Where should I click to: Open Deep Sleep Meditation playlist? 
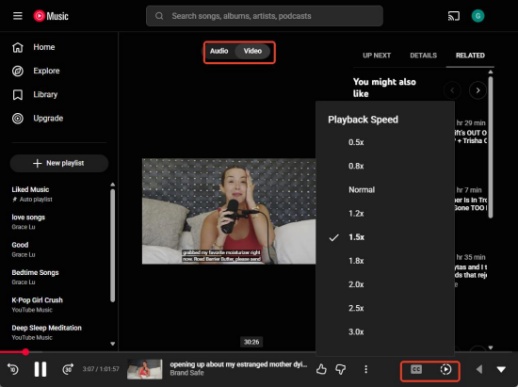point(47,332)
